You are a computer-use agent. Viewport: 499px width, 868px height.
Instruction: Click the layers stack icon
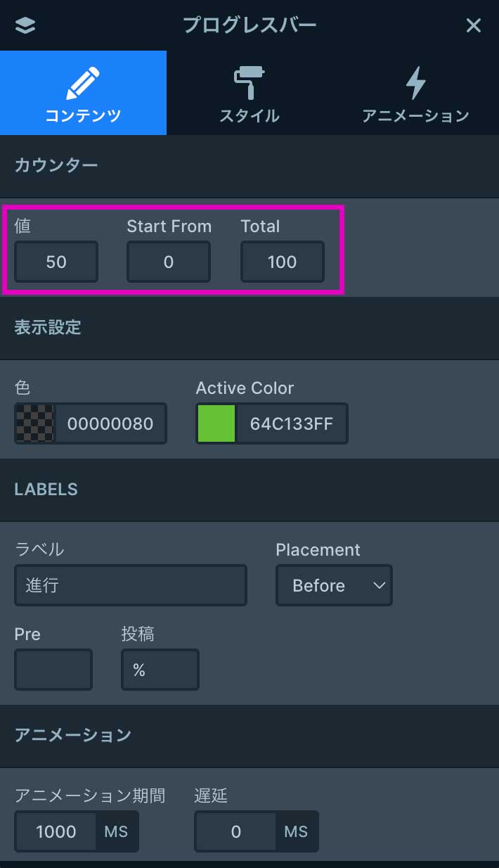point(25,25)
